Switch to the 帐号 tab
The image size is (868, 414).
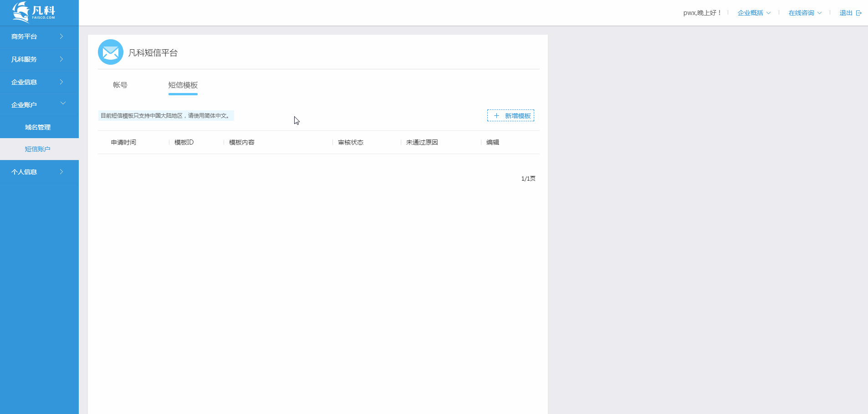[120, 85]
